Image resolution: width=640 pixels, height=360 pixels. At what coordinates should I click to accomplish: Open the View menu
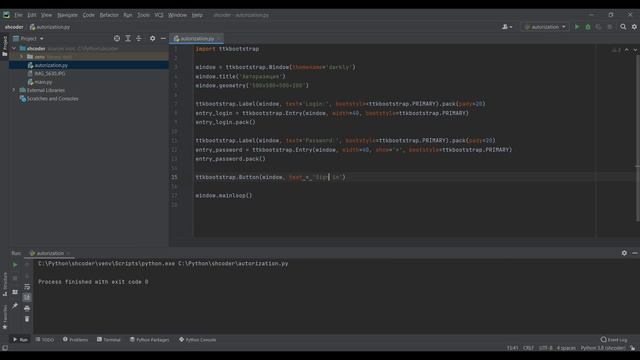tap(47, 15)
